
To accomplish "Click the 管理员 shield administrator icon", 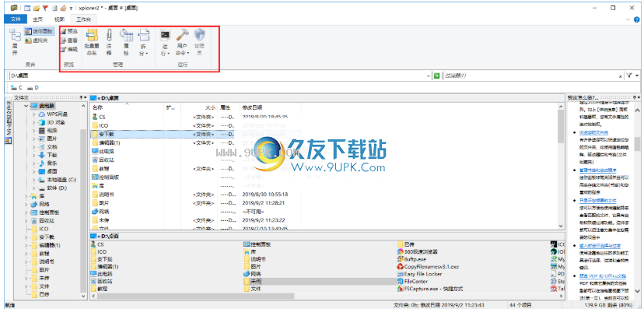I will (x=199, y=42).
